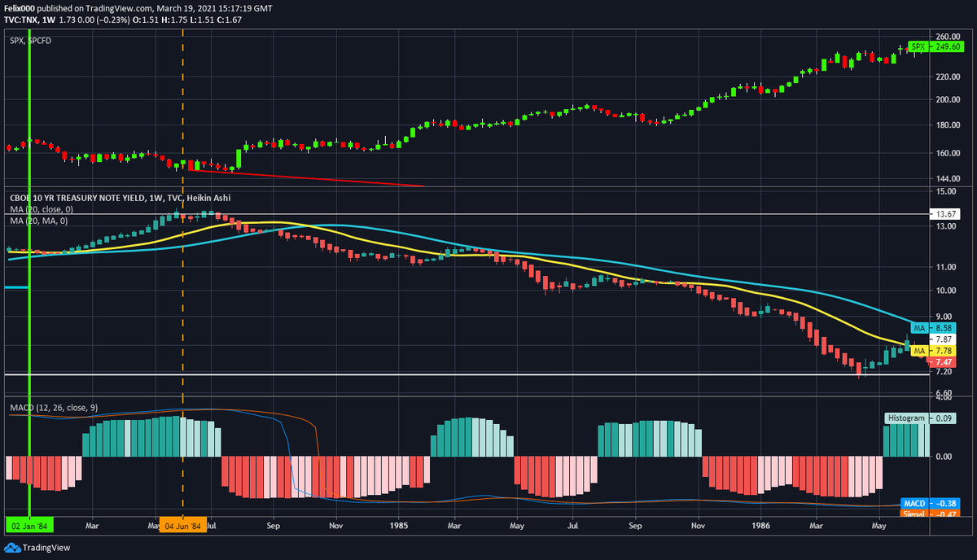Click the red 7.47 price tag
This screenshot has width=977, height=560.
[944, 362]
